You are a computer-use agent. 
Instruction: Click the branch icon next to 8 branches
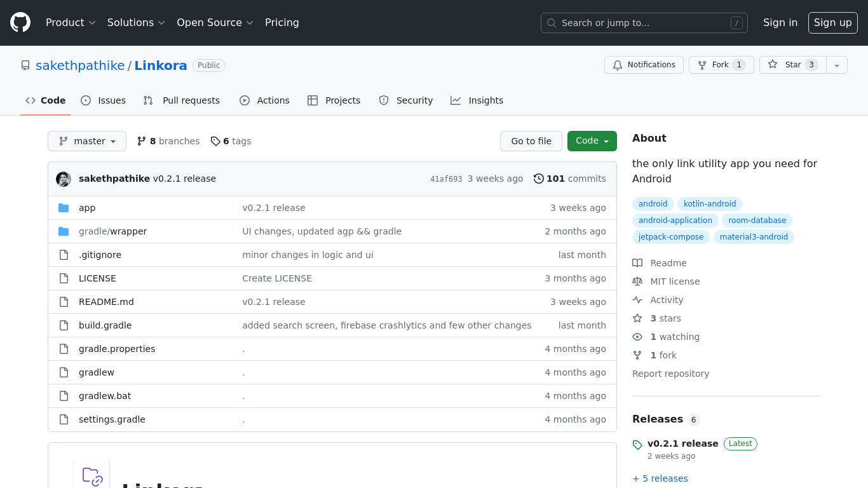pyautogui.click(x=142, y=141)
